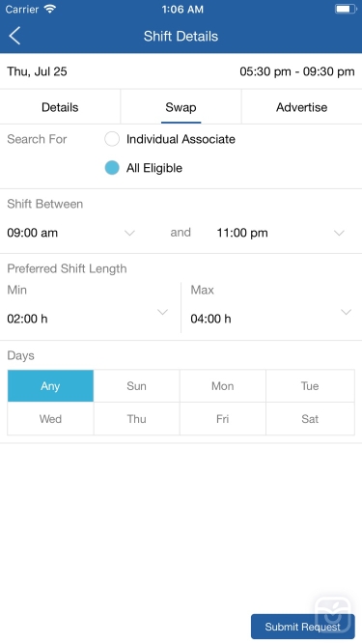Choose Wed as a preferred day
Viewport: 362px width, 644px height.
(50, 418)
